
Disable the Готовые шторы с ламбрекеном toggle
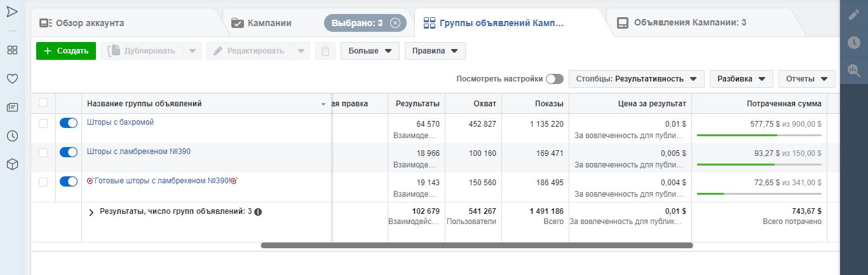tap(69, 181)
